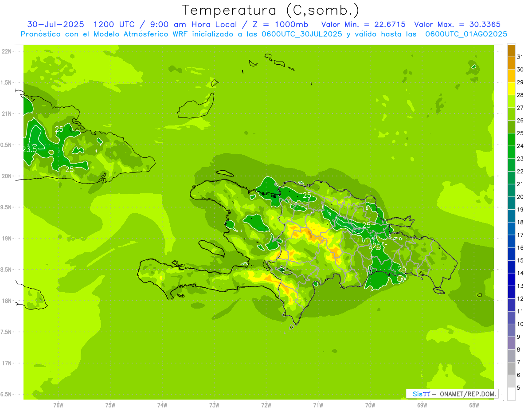Select the 17N latitude axis label

coord(7,363)
